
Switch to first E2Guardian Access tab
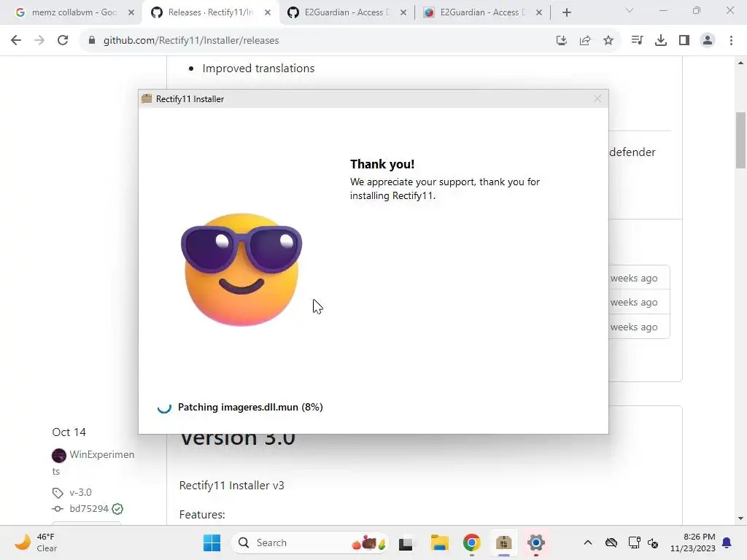(x=347, y=12)
